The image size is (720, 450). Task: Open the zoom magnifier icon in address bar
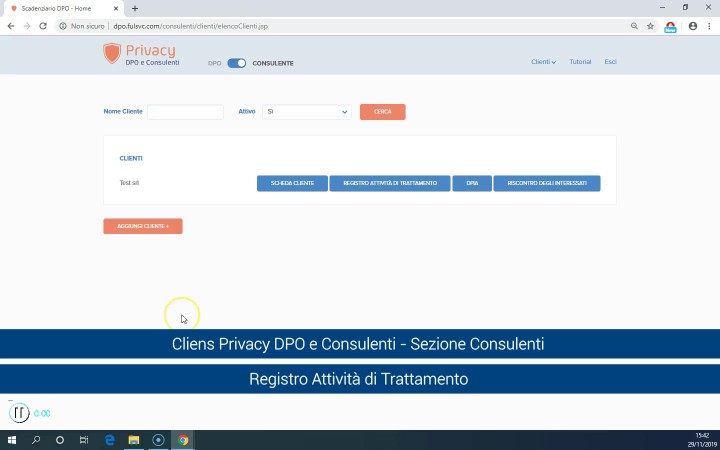634,26
